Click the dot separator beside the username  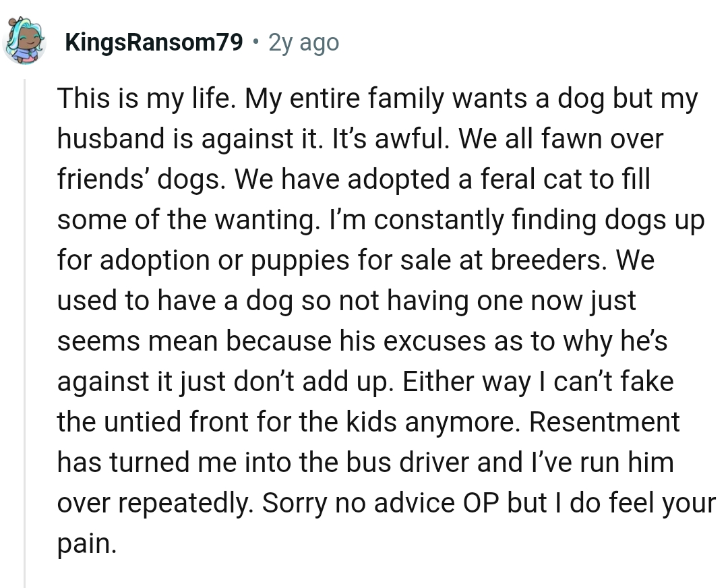tap(255, 41)
